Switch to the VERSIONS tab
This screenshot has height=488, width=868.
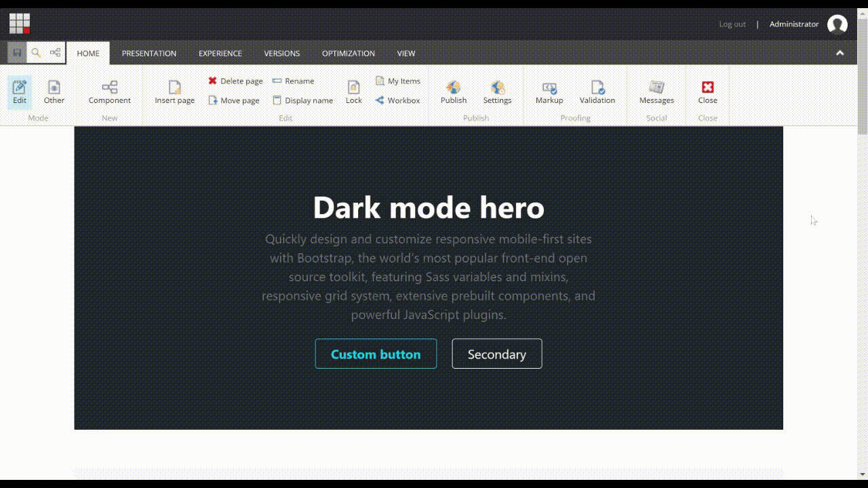tap(282, 53)
